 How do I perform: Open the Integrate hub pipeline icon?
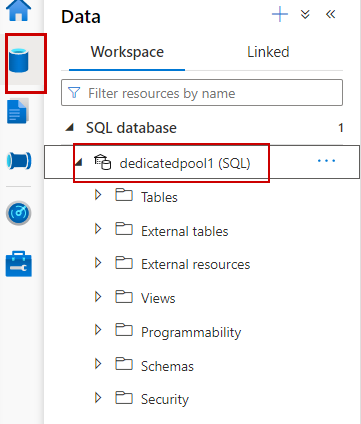19,161
